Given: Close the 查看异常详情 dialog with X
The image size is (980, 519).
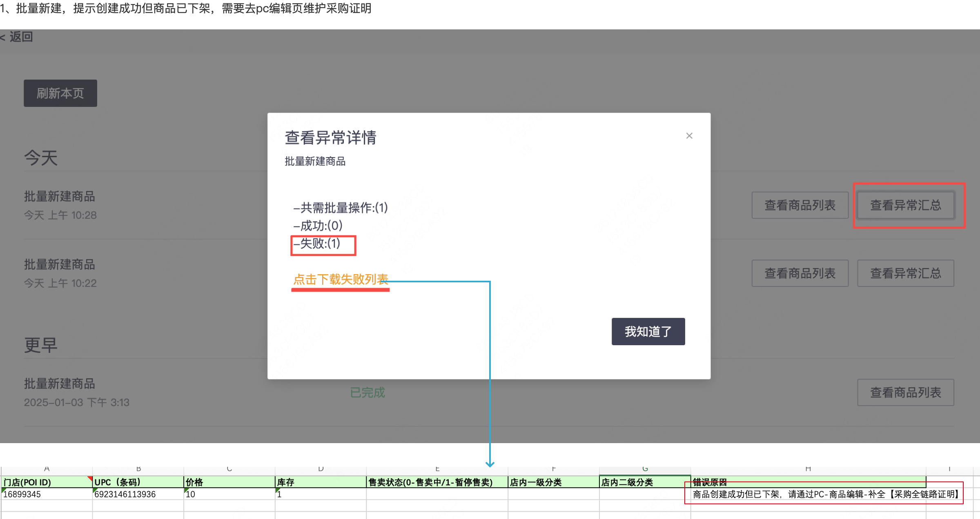Looking at the screenshot, I should (689, 136).
